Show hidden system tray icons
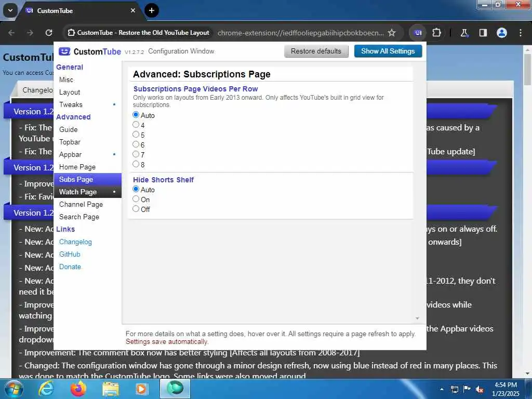Viewport: 532px width, 399px height. [442, 389]
